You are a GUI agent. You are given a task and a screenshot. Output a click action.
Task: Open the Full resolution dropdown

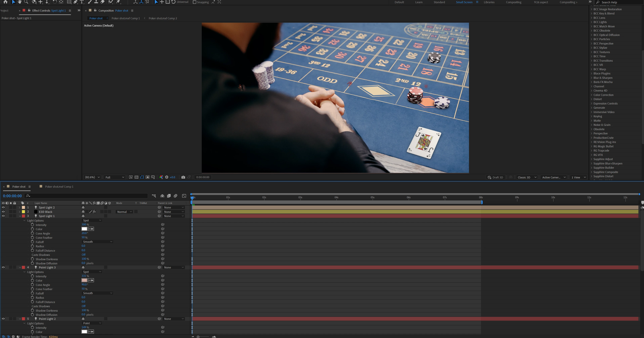(115, 177)
